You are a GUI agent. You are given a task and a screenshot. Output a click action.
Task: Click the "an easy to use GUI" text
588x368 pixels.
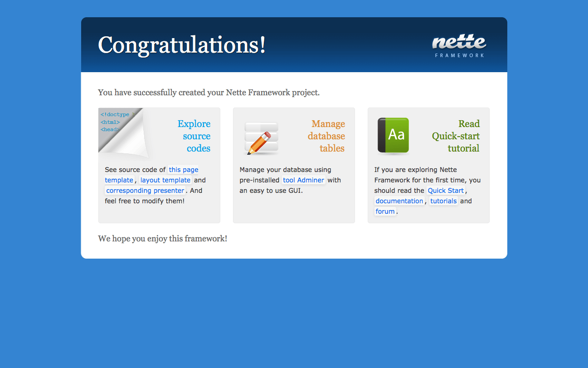coord(271,191)
